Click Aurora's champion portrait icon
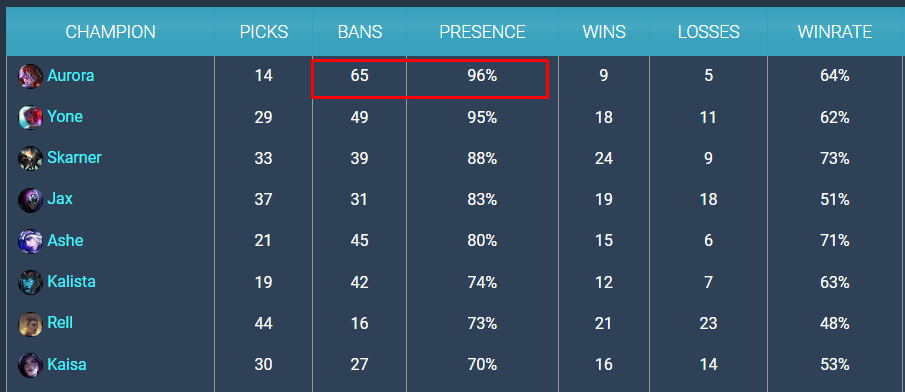 (x=30, y=76)
